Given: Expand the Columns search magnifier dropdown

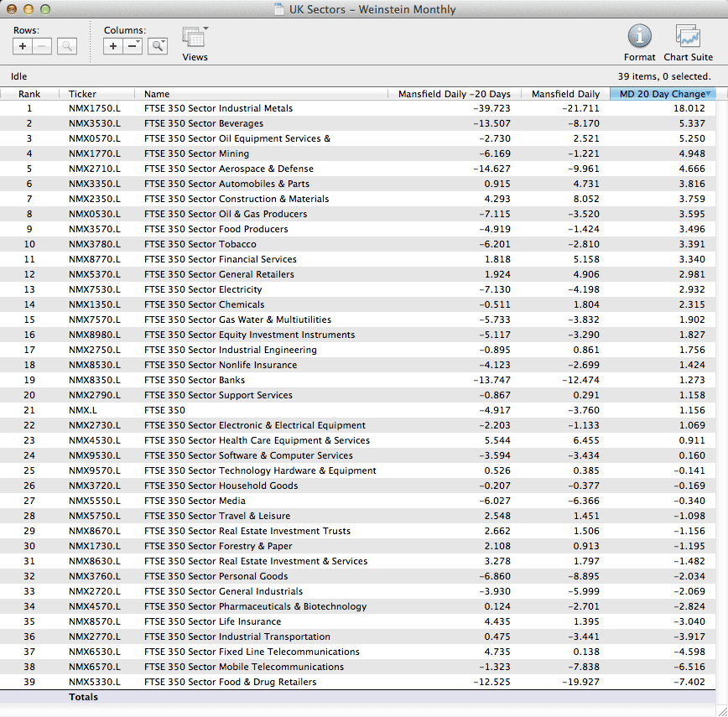Looking at the screenshot, I should pos(158,46).
